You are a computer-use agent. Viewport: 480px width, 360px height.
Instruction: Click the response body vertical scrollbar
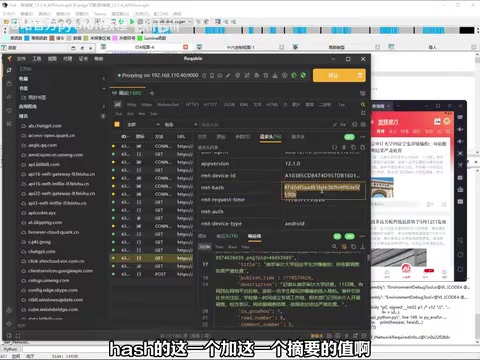(368, 258)
